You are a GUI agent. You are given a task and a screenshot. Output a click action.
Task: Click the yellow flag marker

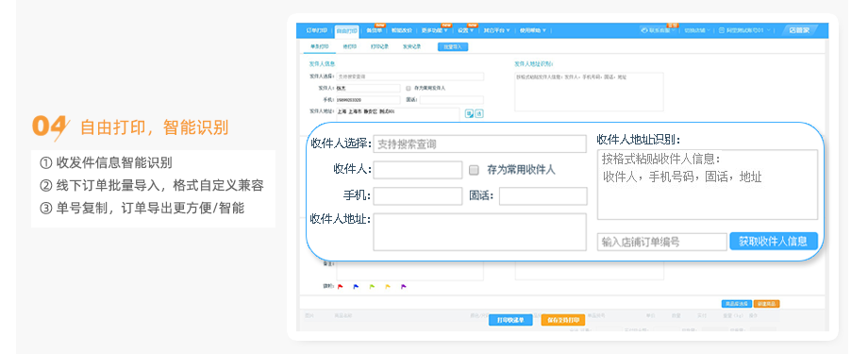click(388, 286)
